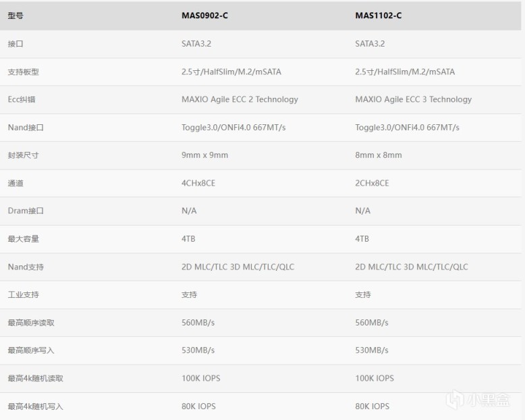Click MAXIO Agile ECC 3 Technology cell
This screenshot has width=525, height=420.
[413, 99]
